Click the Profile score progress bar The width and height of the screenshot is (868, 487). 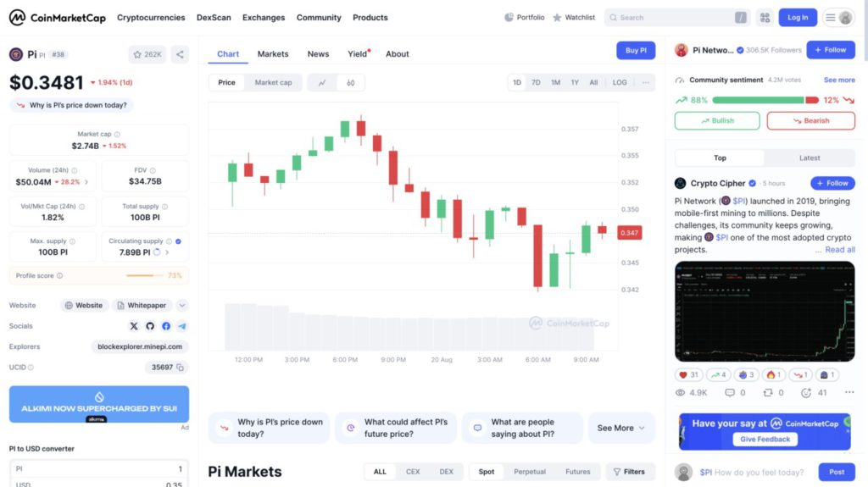(x=145, y=275)
